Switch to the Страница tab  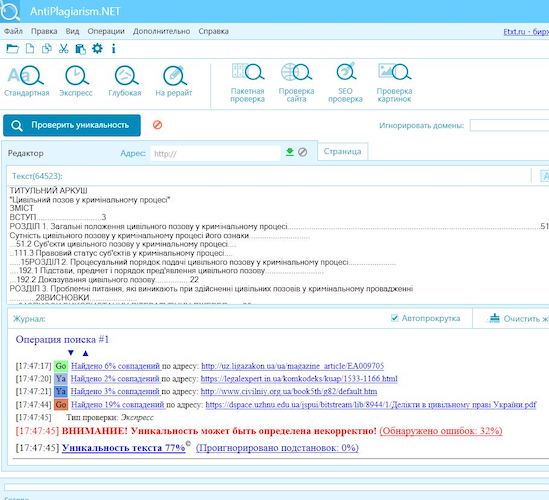tap(342, 151)
